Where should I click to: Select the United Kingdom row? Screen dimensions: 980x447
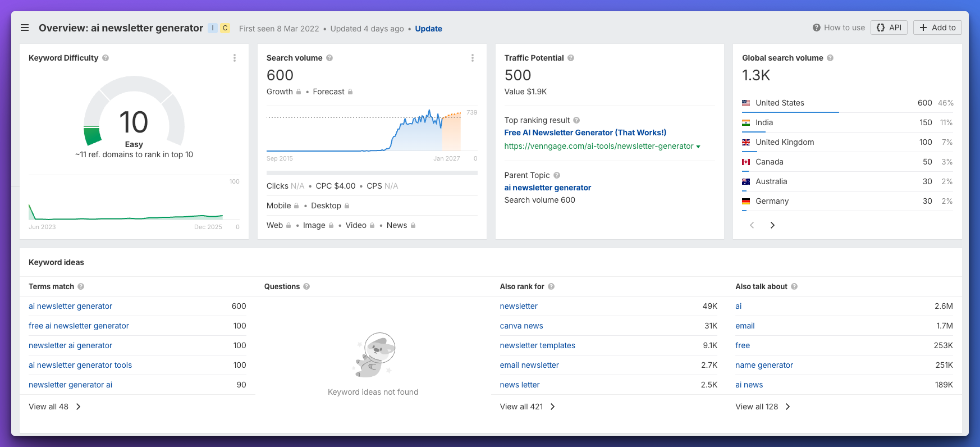coord(848,142)
